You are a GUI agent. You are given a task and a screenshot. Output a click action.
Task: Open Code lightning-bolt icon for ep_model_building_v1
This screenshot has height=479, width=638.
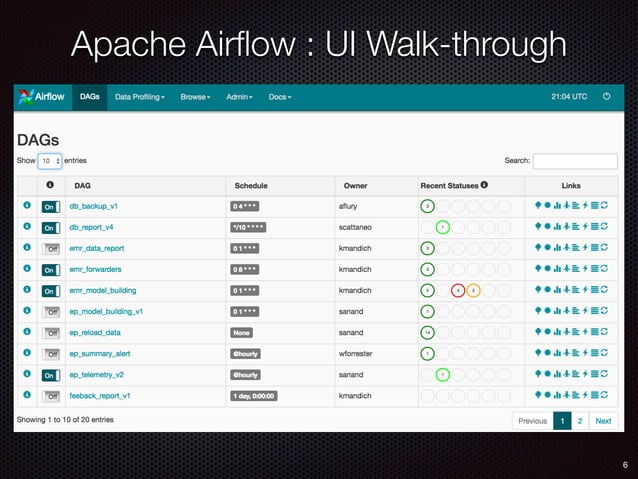click(585, 311)
